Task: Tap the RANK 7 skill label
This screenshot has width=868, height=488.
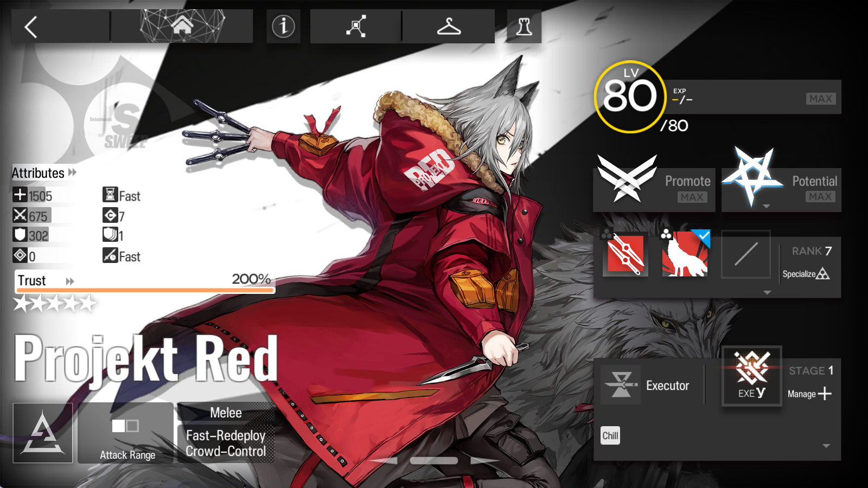Action: pyautogui.click(x=812, y=251)
